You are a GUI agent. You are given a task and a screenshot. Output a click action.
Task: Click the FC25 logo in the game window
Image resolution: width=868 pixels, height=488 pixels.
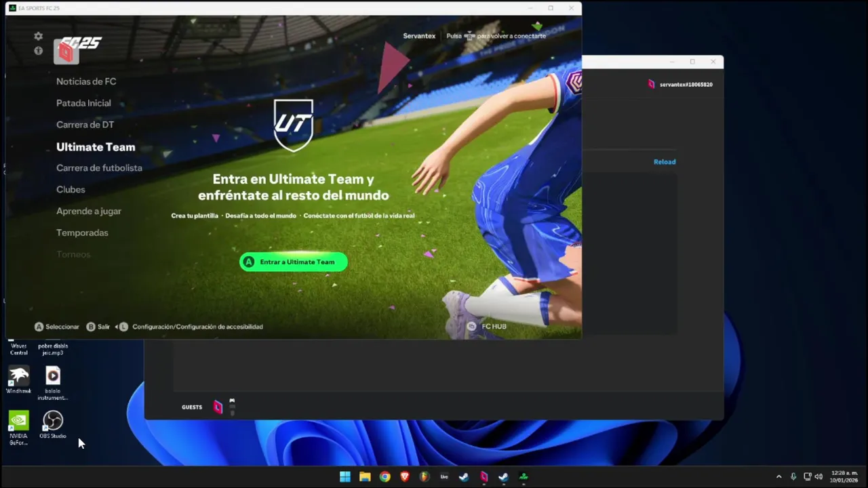81,43
